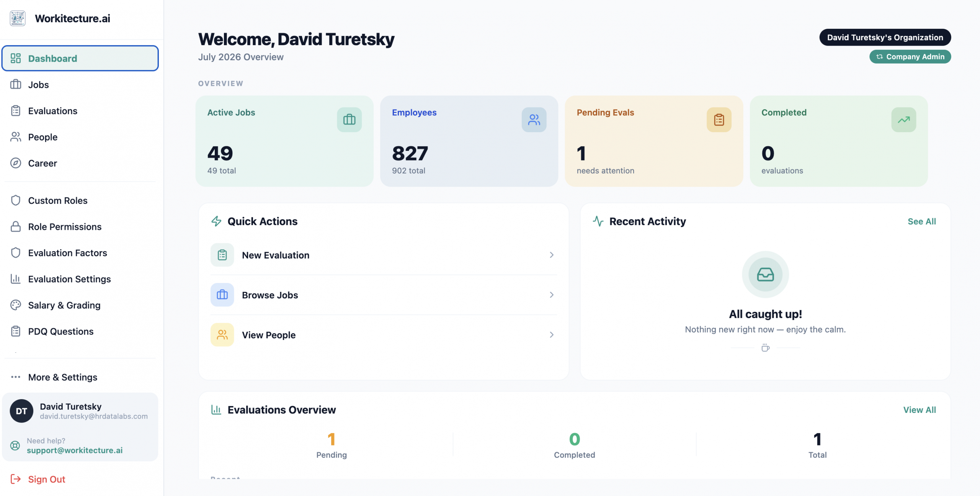Screen dimensions: 980x496
Task: Click David Turetsky's Organization badge
Action: point(885,37)
